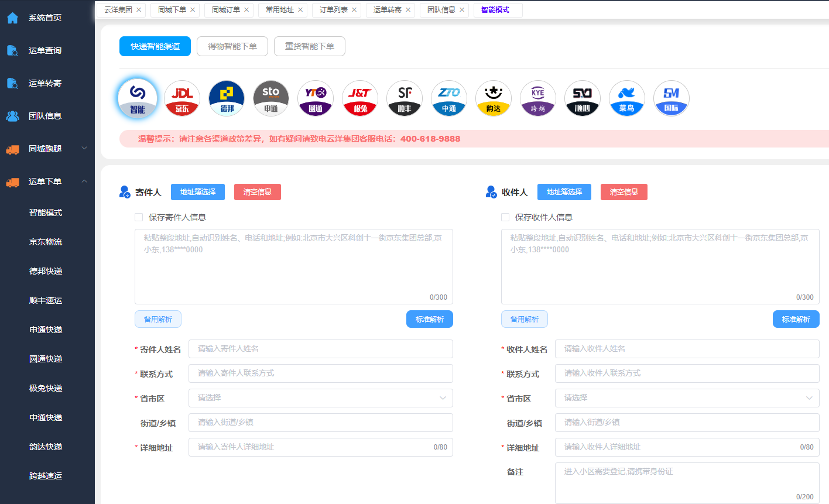Choose the 德邦 courier channel icon
Image resolution: width=829 pixels, height=504 pixels.
pyautogui.click(x=227, y=98)
